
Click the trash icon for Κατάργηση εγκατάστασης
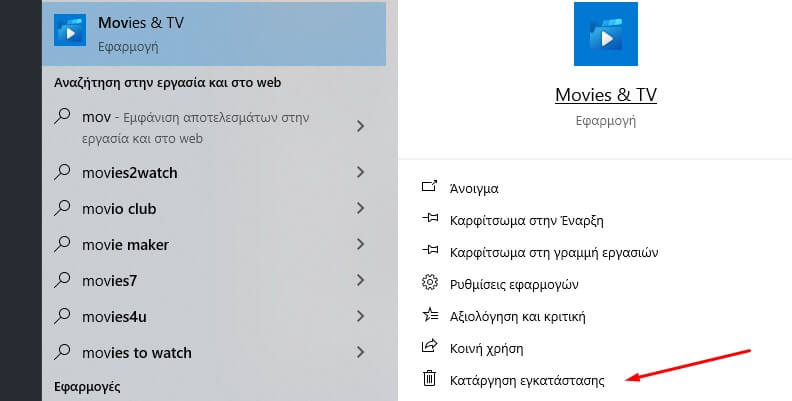pos(430,380)
